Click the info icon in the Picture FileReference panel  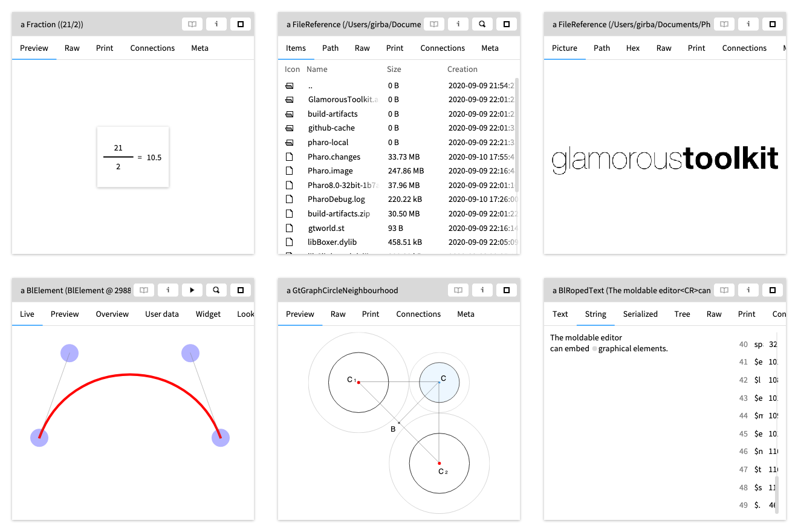point(748,24)
